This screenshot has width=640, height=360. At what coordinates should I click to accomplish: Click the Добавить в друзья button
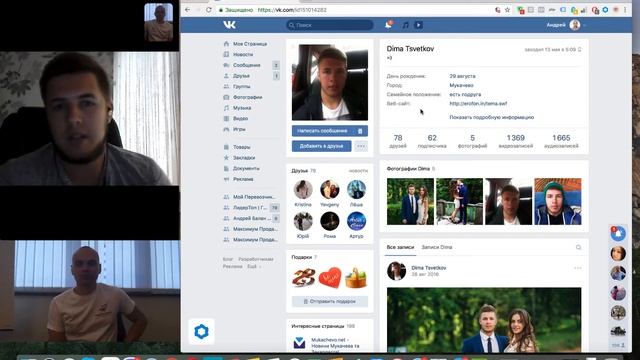coord(322,146)
